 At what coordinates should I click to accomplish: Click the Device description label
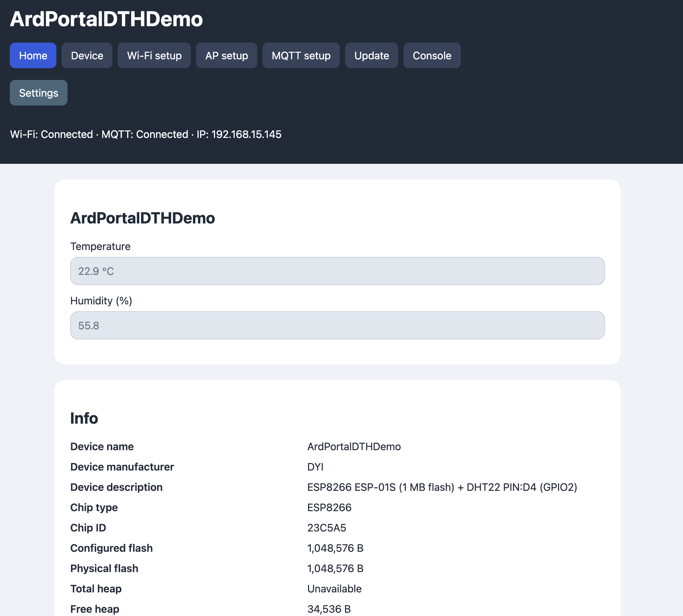116,487
